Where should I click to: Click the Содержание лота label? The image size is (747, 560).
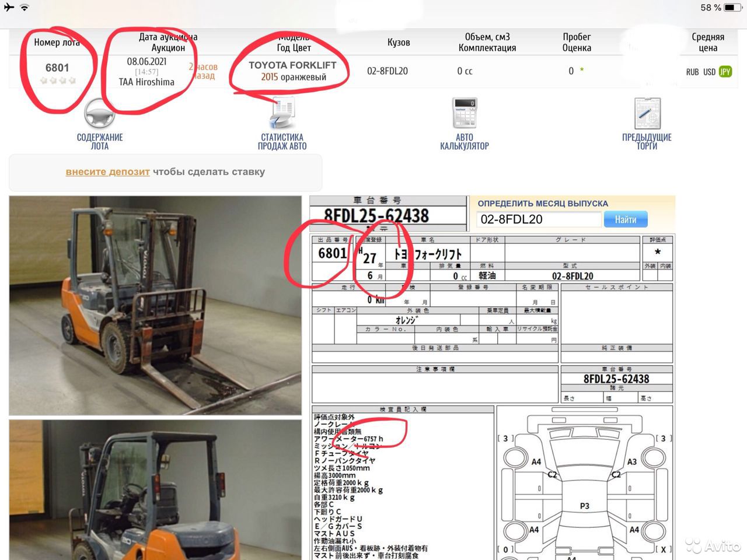100,141
